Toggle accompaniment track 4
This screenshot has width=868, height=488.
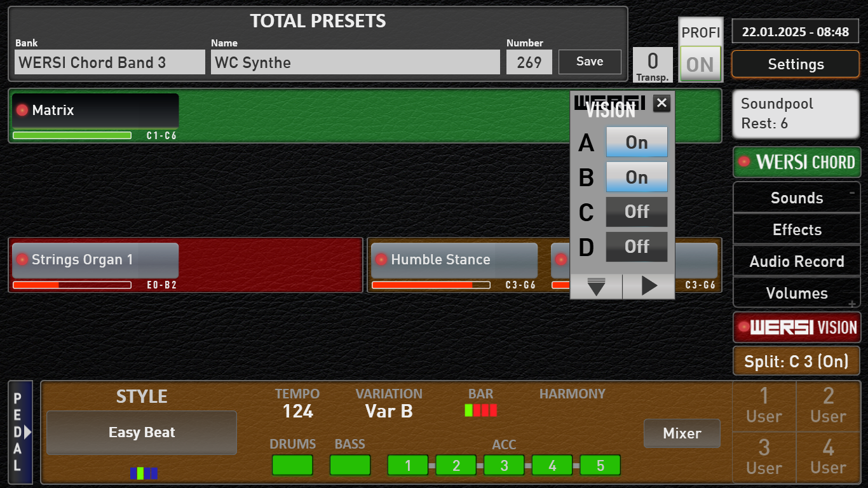[552, 465]
